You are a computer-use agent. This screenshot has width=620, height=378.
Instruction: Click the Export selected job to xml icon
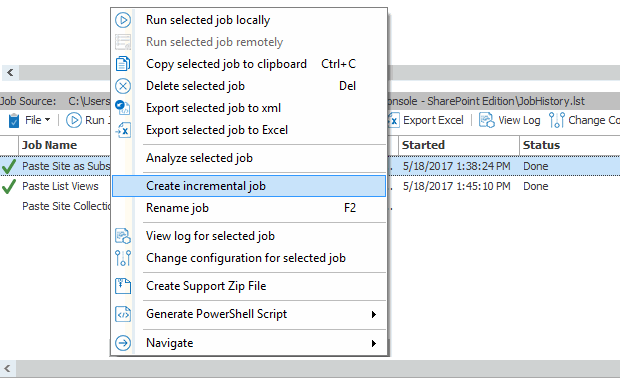click(123, 108)
